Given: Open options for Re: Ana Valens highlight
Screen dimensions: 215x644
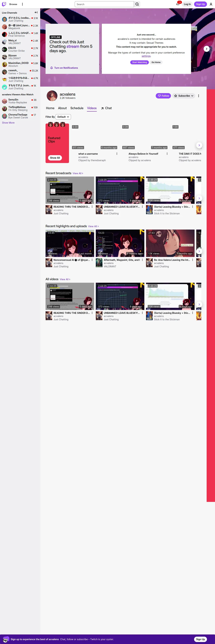Looking at the screenshot, I should click(192, 260).
